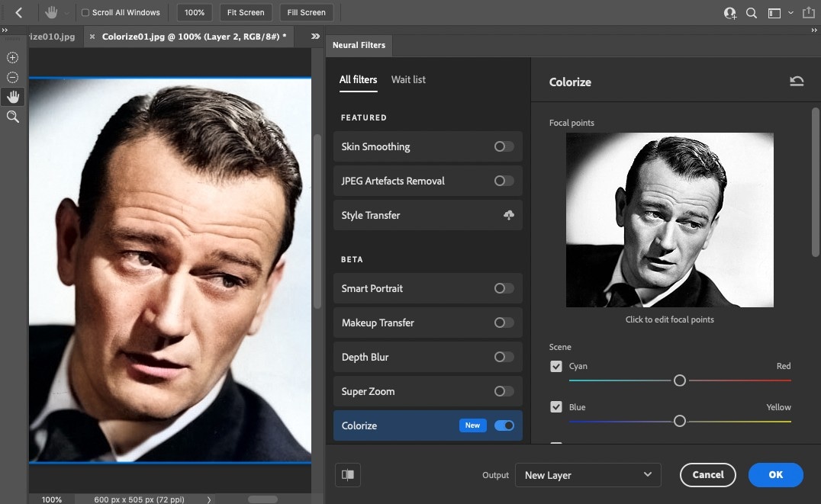
Task: Toggle JPEG Artefacts Removal on
Action: point(504,181)
